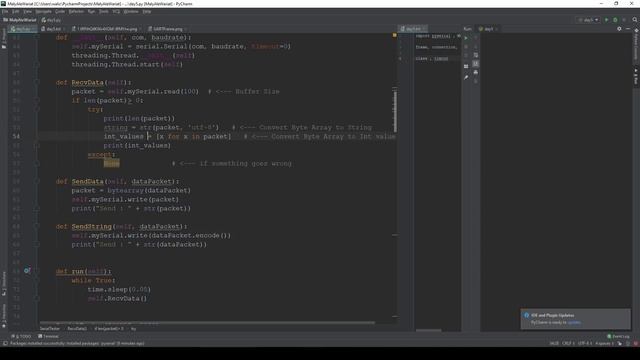Open the Code menu
The width and height of the screenshot is (640, 360).
[x=60, y=11]
